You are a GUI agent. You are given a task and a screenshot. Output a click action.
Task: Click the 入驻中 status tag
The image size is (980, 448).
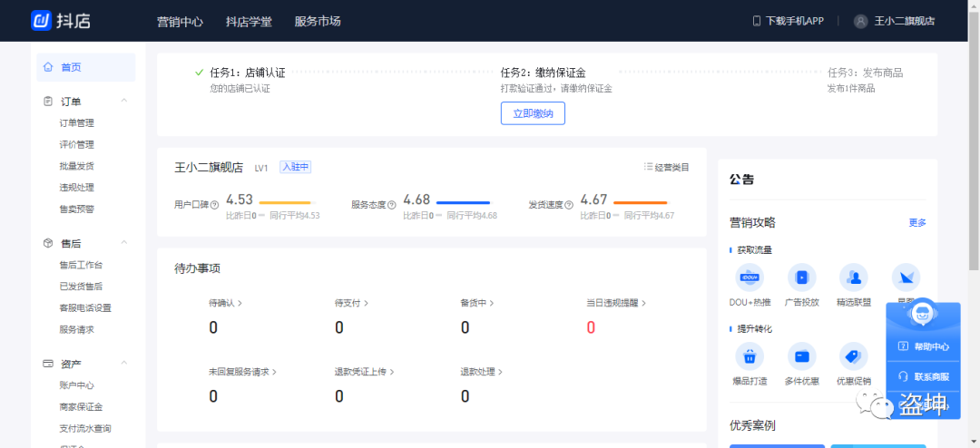click(296, 167)
